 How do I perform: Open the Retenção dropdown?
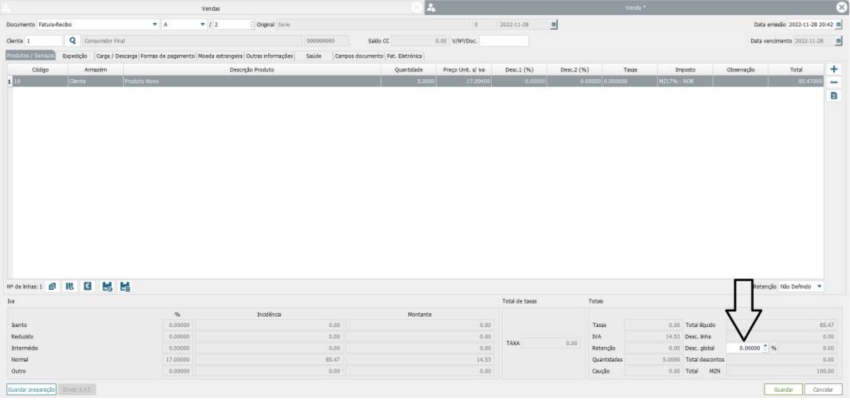point(820,286)
